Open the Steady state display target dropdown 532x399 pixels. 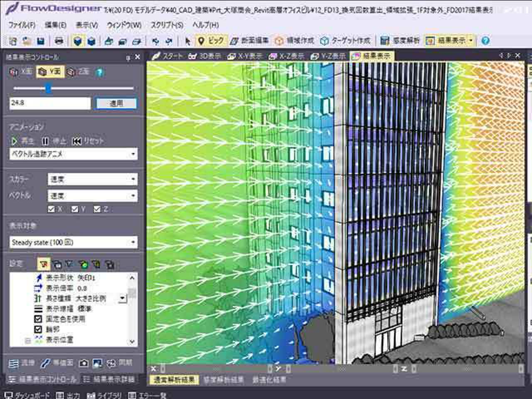pyautogui.click(x=73, y=242)
